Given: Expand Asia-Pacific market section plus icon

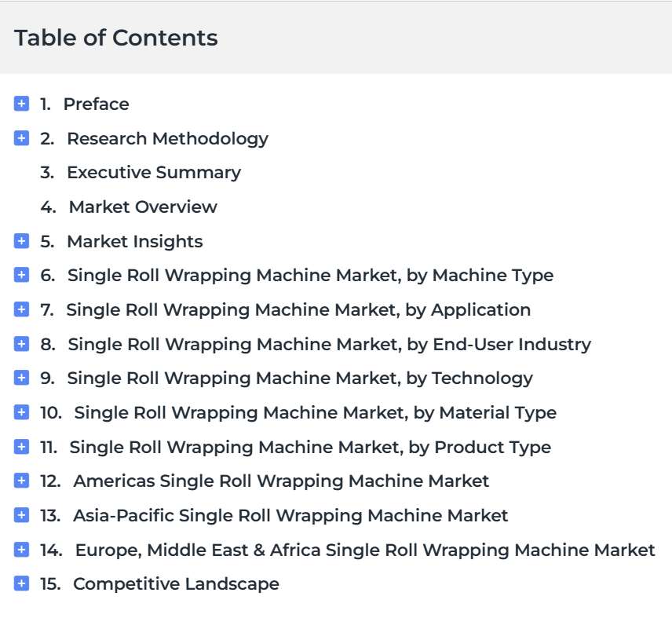Looking at the screenshot, I should point(22,515).
